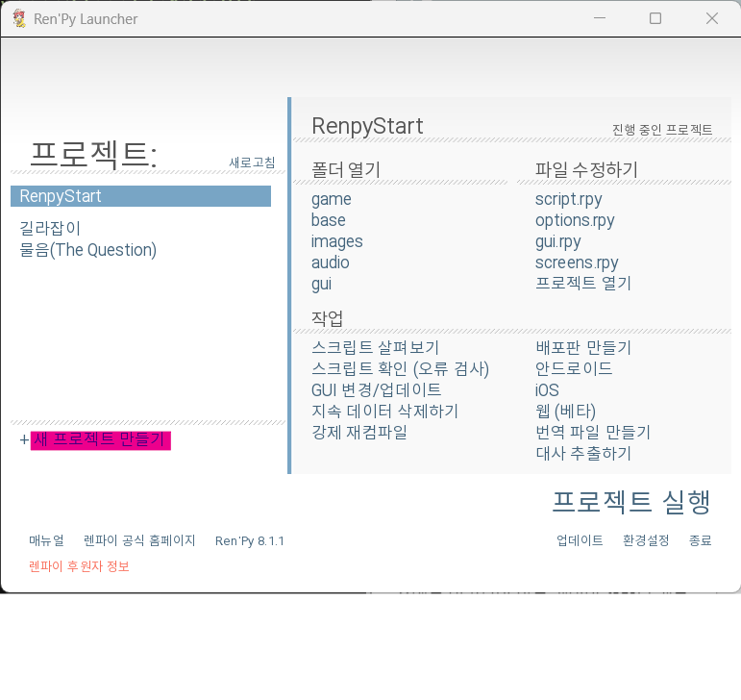Open the gui folder
Image resolution: width=741 pixels, height=700 pixels.
coord(321,284)
